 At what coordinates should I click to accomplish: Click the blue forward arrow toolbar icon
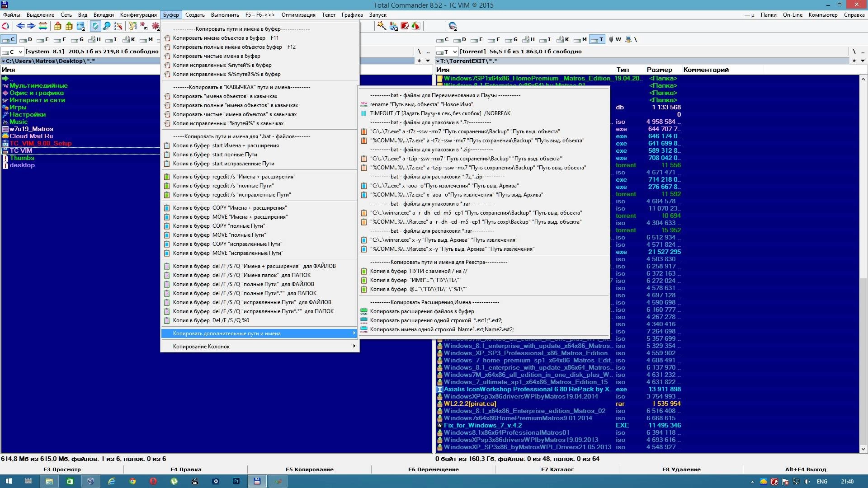pyautogui.click(x=31, y=26)
